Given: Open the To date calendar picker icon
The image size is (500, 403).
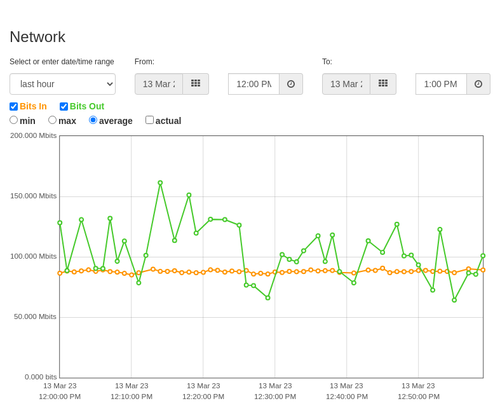Looking at the screenshot, I should (x=383, y=84).
